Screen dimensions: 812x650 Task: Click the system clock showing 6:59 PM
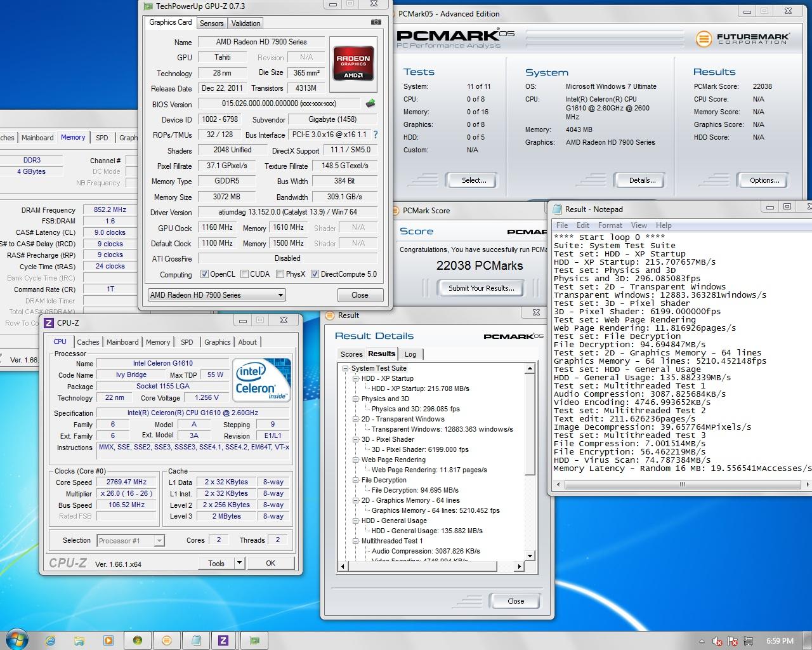click(x=780, y=641)
